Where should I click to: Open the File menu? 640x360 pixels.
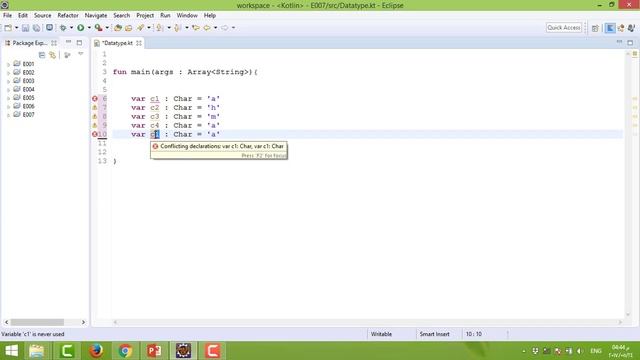pyautogui.click(x=7, y=16)
